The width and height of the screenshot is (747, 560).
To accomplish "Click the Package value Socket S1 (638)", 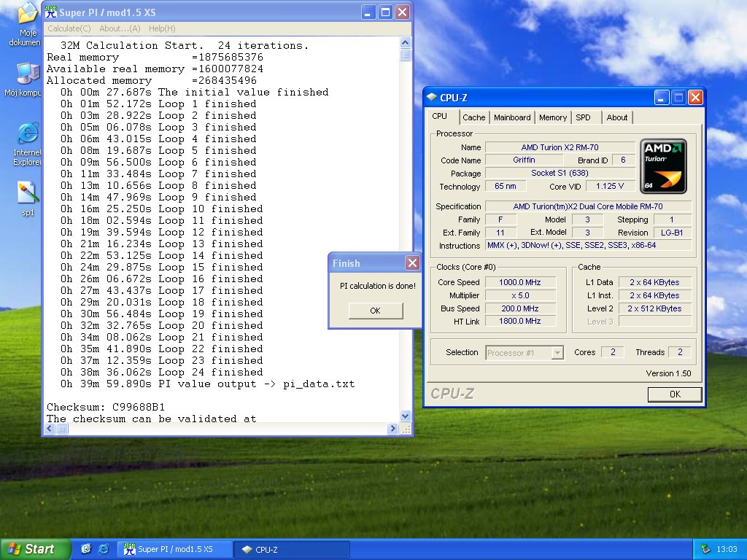I will (560, 173).
